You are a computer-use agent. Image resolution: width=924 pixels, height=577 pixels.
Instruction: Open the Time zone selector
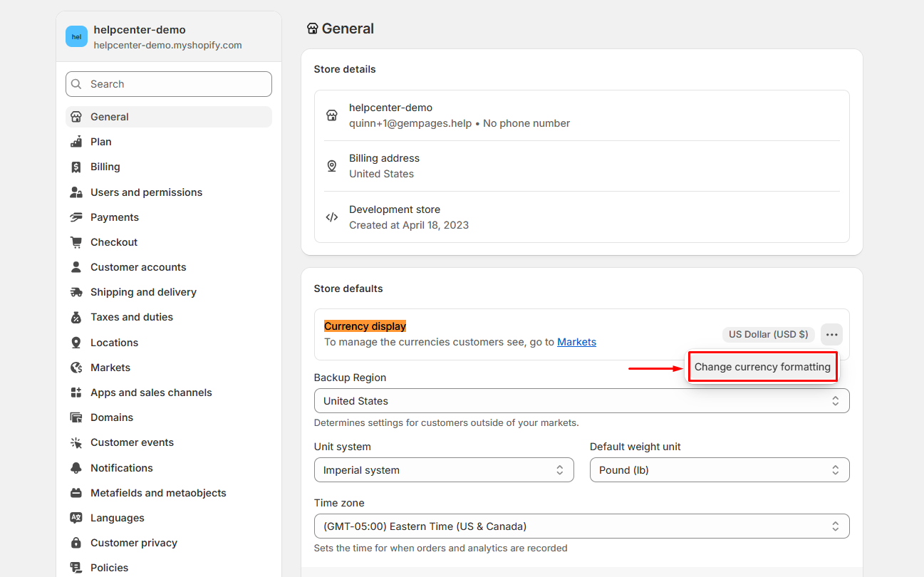pyautogui.click(x=581, y=526)
